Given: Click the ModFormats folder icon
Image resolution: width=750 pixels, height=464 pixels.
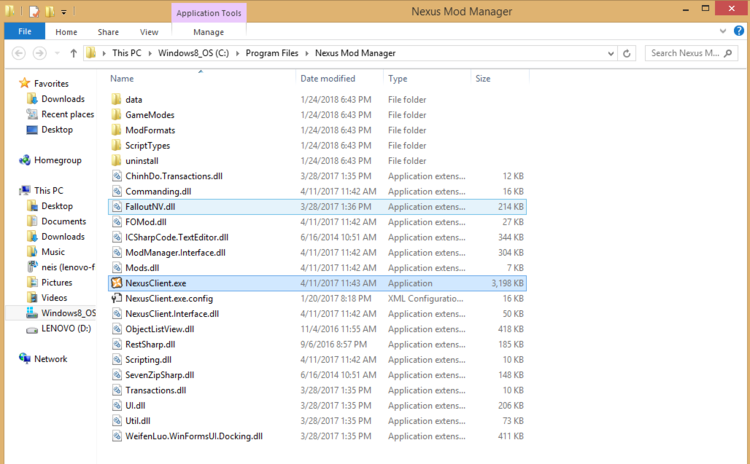Looking at the screenshot, I should 116,130.
